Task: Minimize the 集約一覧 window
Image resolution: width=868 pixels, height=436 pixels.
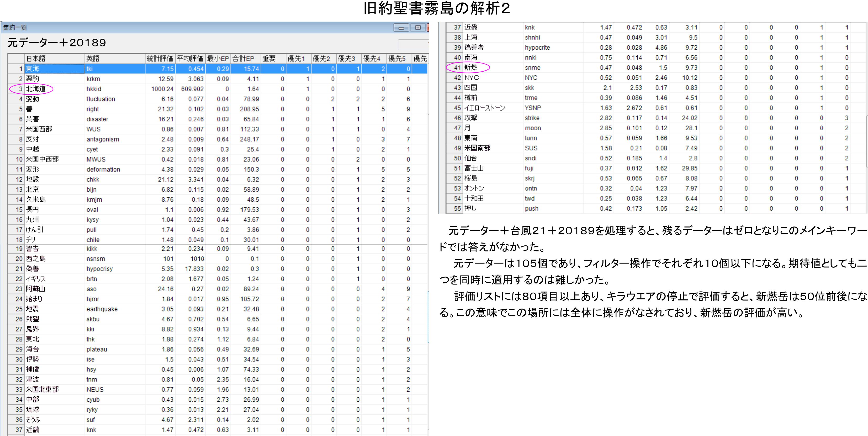Action: (x=401, y=28)
